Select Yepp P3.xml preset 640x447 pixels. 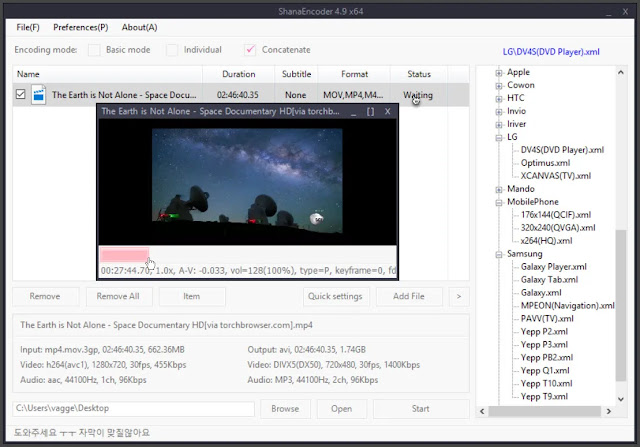[x=544, y=345]
